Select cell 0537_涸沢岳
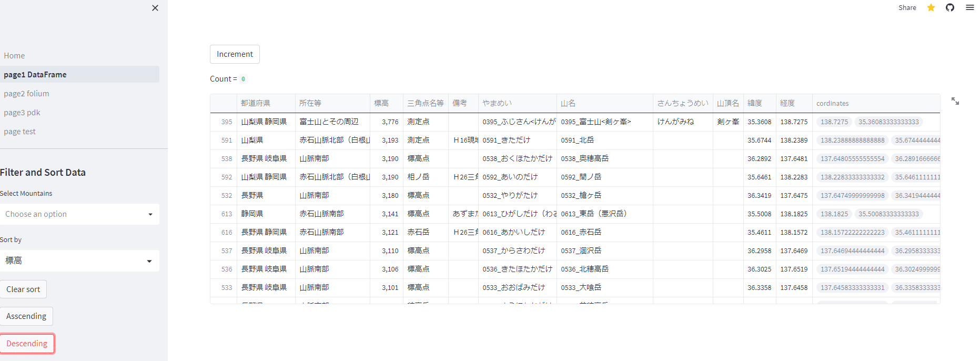This screenshot has height=361, width=980. click(x=604, y=250)
